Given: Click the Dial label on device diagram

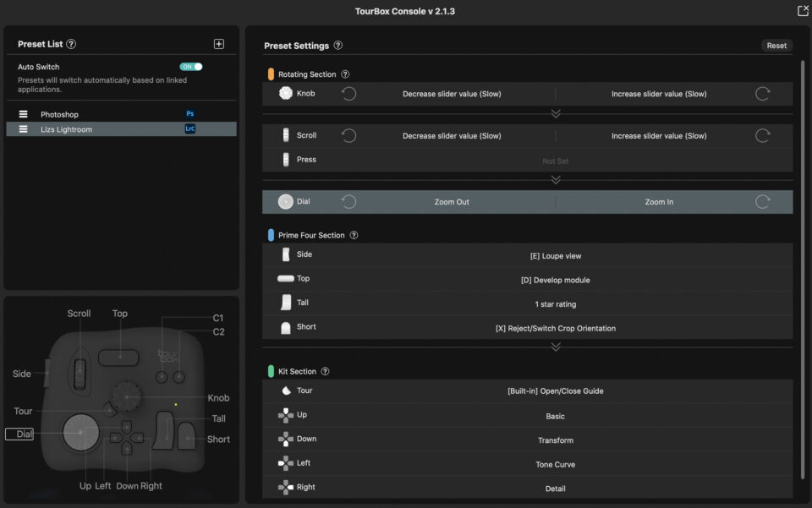Looking at the screenshot, I should (x=20, y=434).
